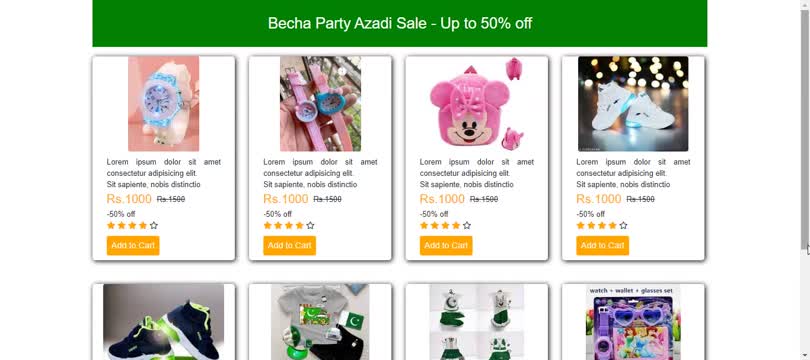Click the empty star on Minnie backpack card

(x=466, y=226)
